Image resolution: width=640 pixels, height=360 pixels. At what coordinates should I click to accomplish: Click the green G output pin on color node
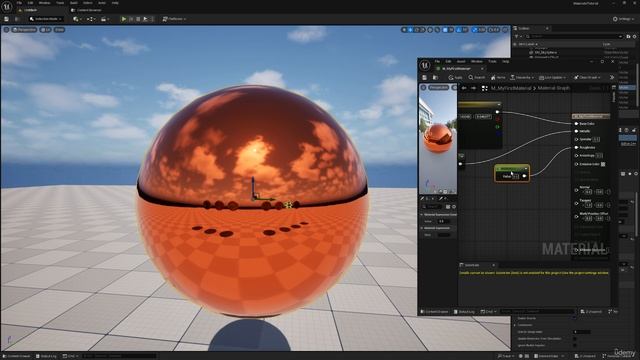coord(498,127)
